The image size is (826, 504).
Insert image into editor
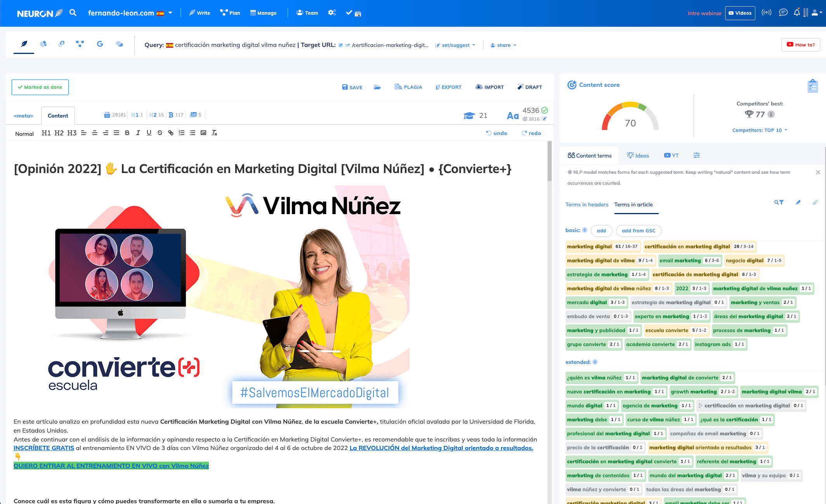(x=203, y=133)
